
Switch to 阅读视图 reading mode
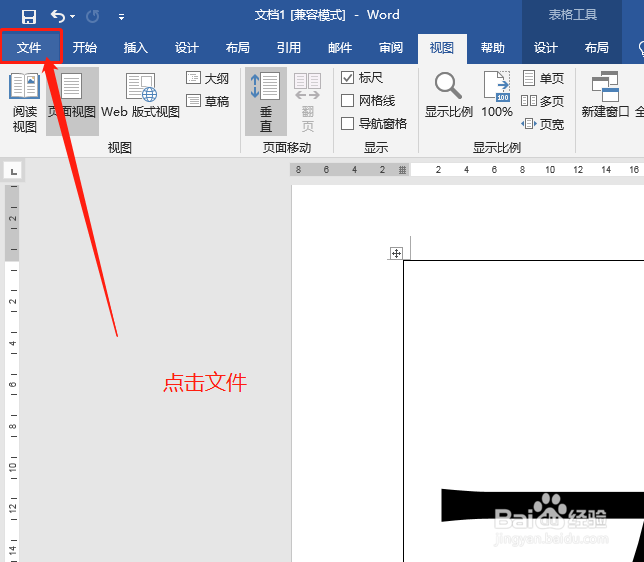pos(25,102)
